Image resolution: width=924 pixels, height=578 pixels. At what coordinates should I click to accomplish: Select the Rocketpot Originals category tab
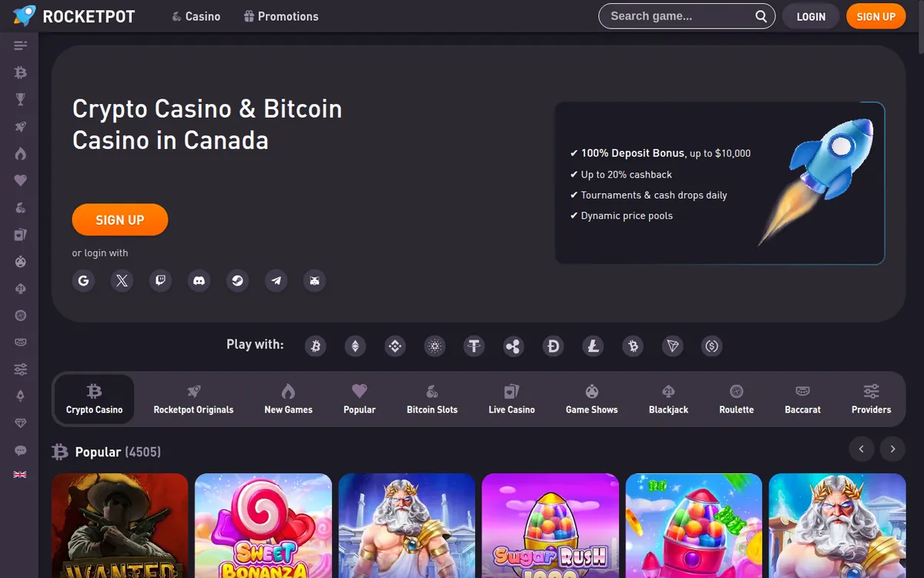193,399
